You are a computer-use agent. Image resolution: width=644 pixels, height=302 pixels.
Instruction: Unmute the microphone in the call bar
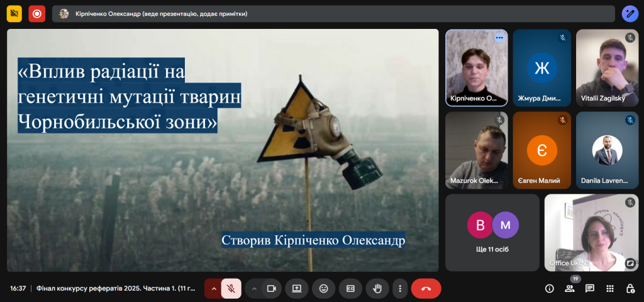click(231, 289)
